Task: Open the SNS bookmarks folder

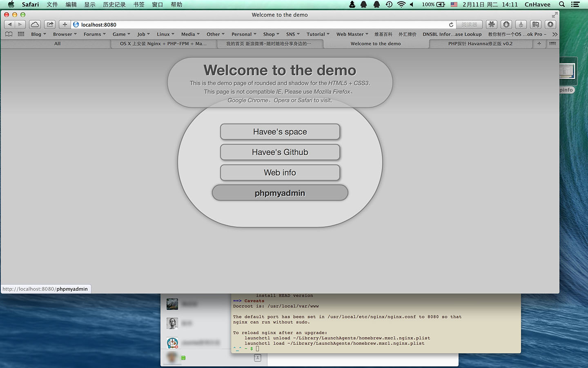Action: pos(293,34)
